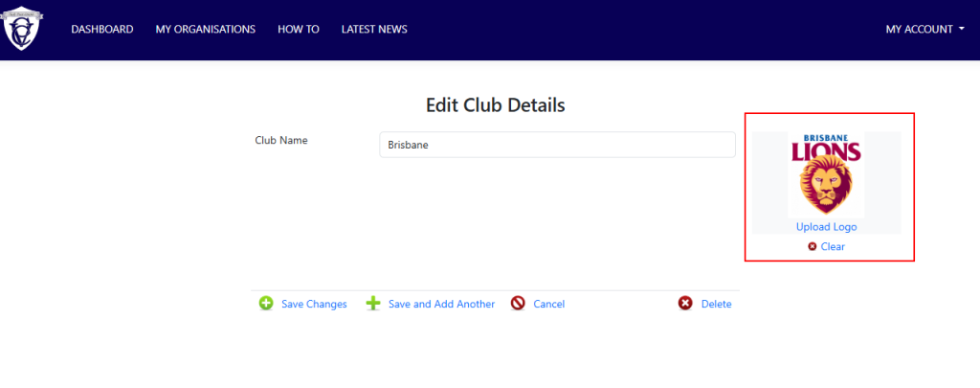Click the Brisbane Lions logo thumbnail
Viewport: 980px width, 388px height.
pos(826,174)
